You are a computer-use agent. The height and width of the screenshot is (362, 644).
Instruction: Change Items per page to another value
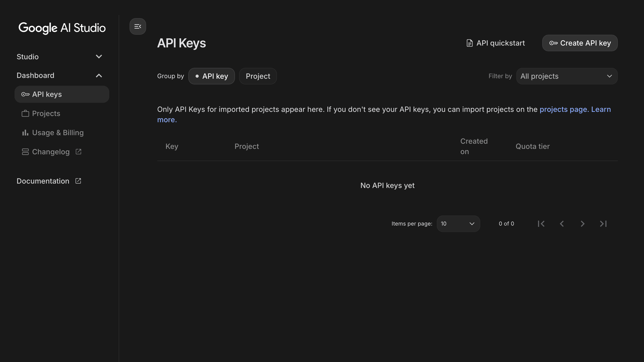click(458, 223)
